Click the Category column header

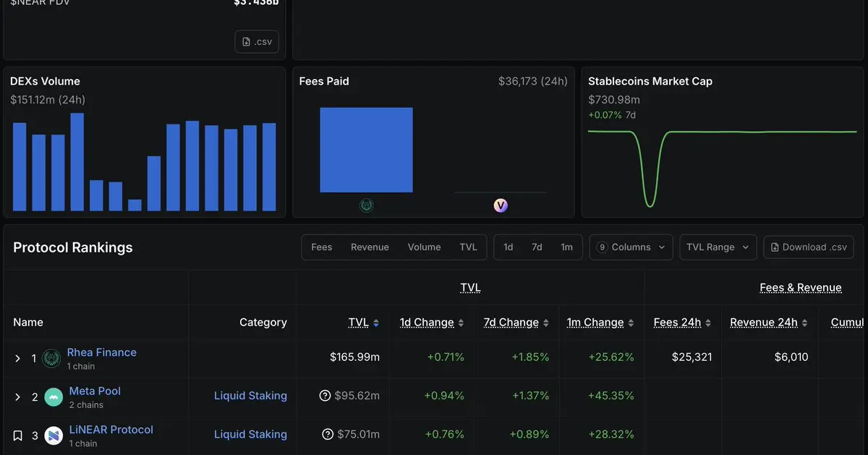coord(263,323)
